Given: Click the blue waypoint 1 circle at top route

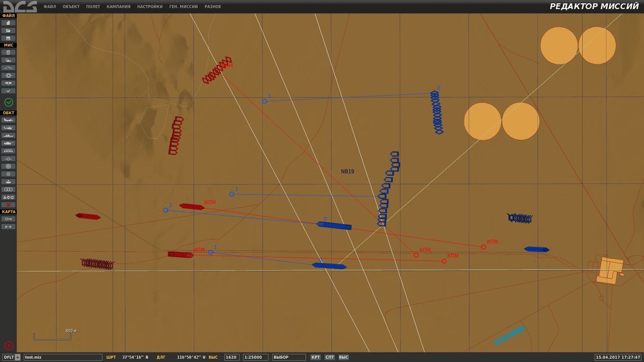Looking at the screenshot, I should (x=265, y=101).
